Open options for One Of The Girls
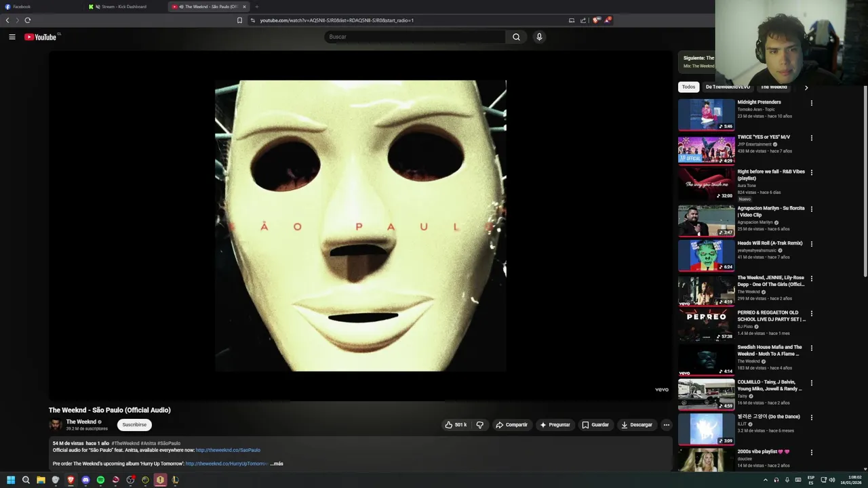 (x=811, y=279)
